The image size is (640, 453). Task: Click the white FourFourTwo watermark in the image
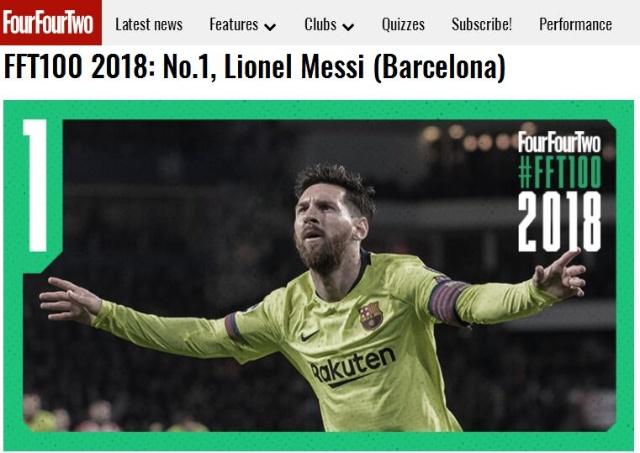pyautogui.click(x=559, y=142)
